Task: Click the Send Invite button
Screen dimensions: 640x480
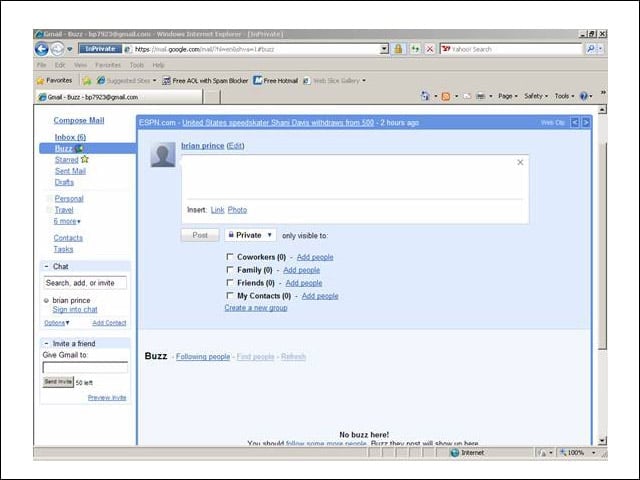Action: pos(58,382)
